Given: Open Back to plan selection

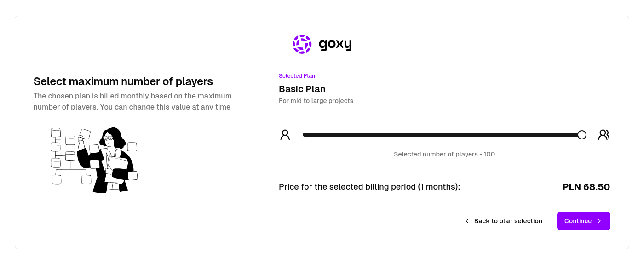Looking at the screenshot, I should click(x=508, y=221).
